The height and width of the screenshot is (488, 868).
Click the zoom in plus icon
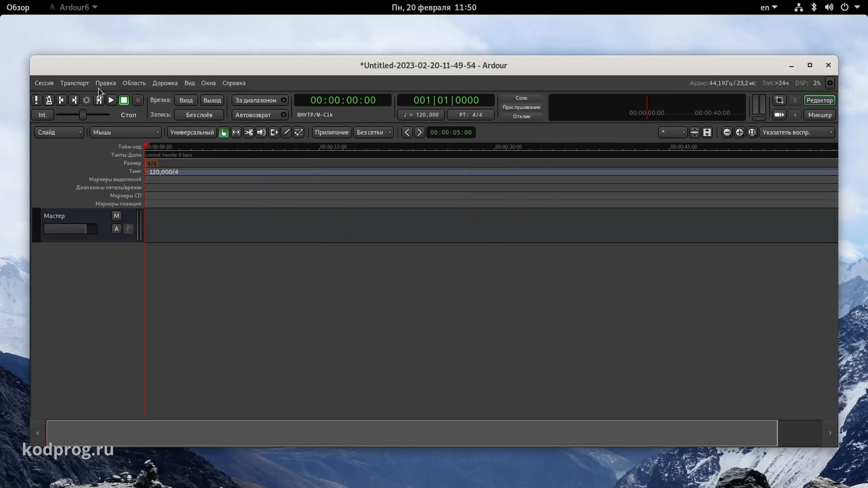740,132
